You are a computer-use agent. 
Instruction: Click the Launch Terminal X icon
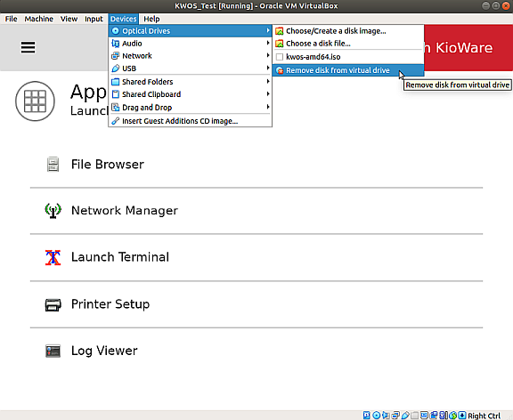tap(53, 257)
